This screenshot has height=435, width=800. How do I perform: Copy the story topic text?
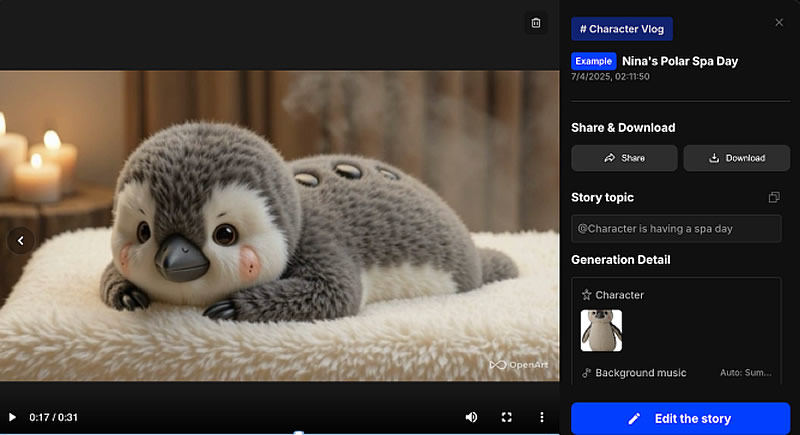(x=773, y=198)
